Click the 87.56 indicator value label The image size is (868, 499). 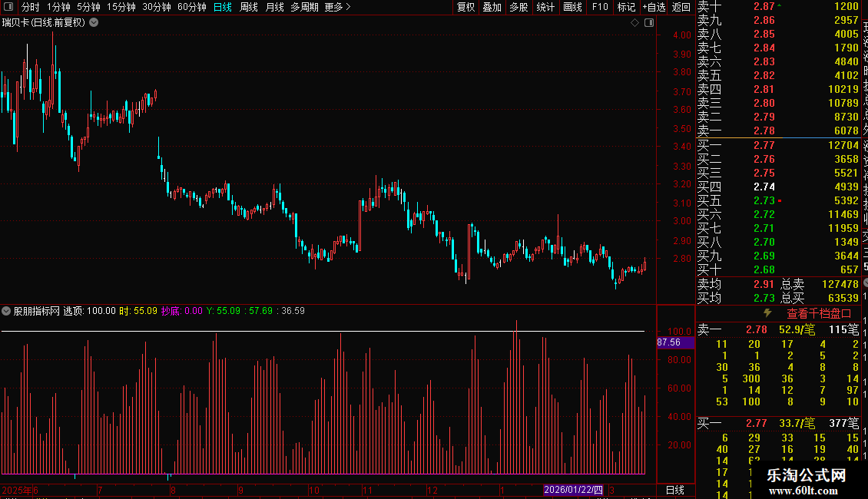point(674,342)
